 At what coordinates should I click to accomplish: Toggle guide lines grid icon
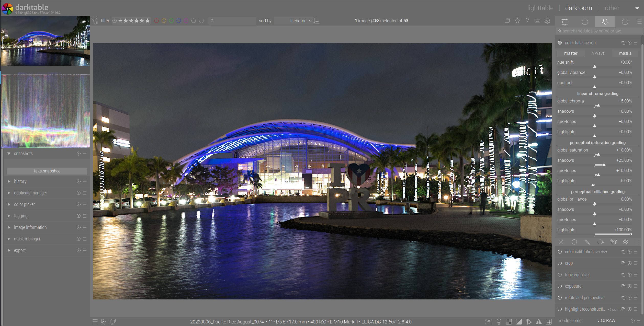click(x=549, y=322)
